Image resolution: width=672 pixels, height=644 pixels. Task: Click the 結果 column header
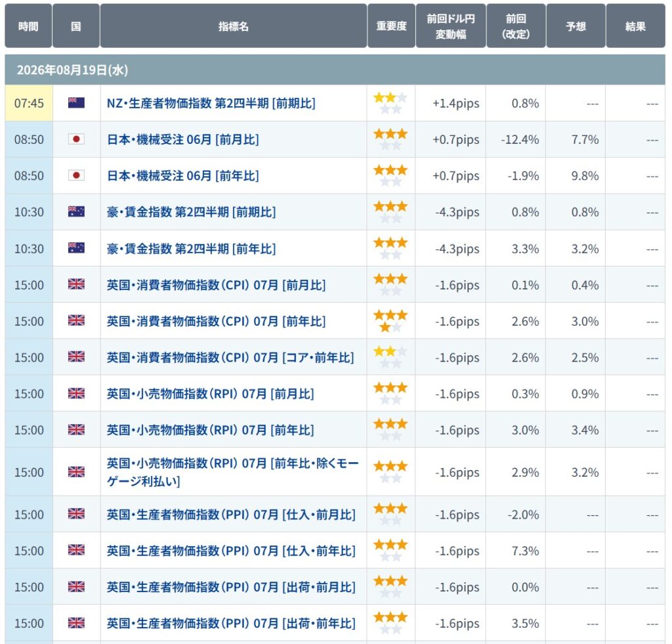(x=635, y=26)
